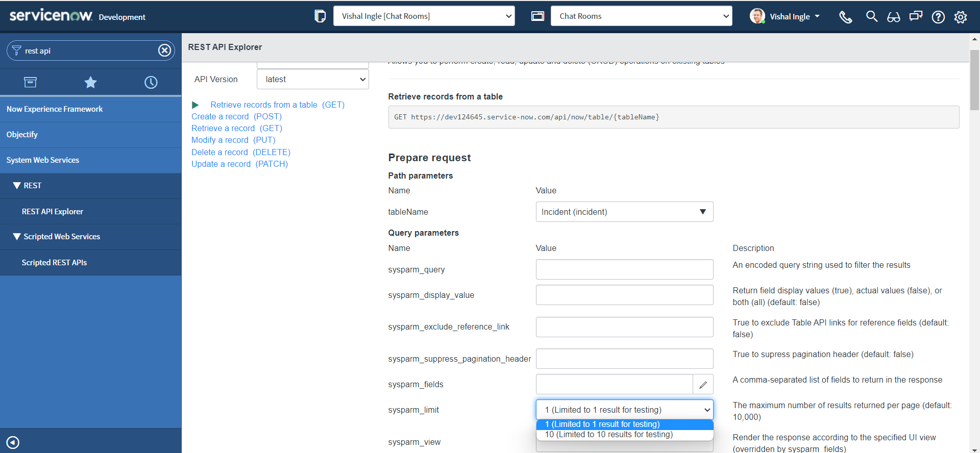The height and width of the screenshot is (453, 980).
Task: Click the application picker window icon
Action: [x=537, y=16]
